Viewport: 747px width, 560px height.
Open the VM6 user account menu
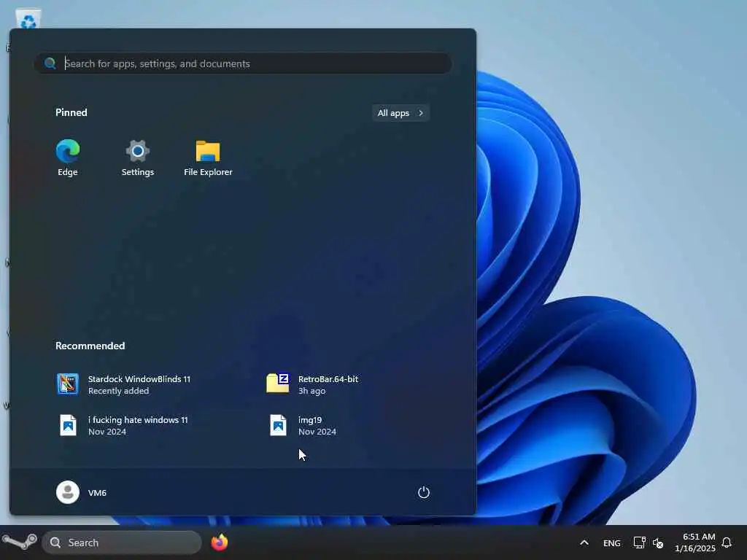point(82,492)
